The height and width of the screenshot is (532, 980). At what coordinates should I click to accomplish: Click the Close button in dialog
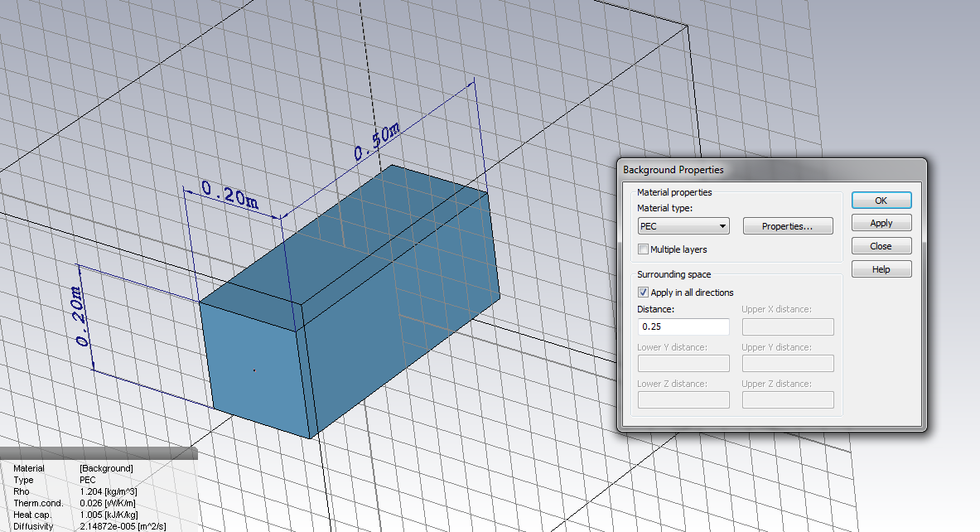click(x=881, y=246)
